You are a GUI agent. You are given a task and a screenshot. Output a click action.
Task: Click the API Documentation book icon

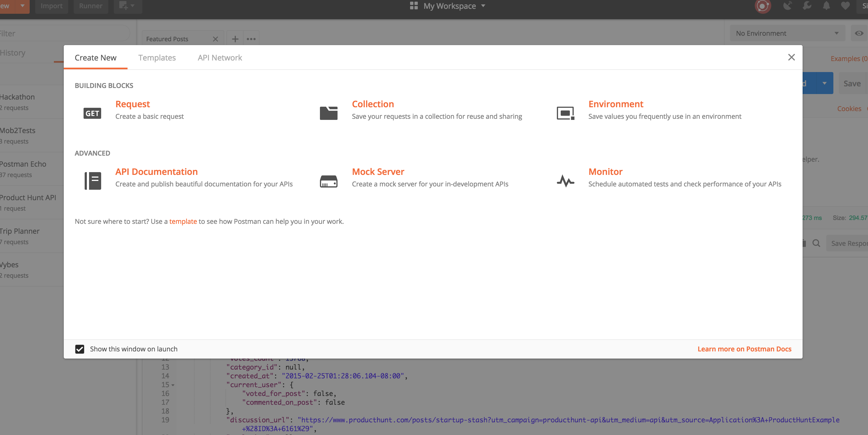93,181
